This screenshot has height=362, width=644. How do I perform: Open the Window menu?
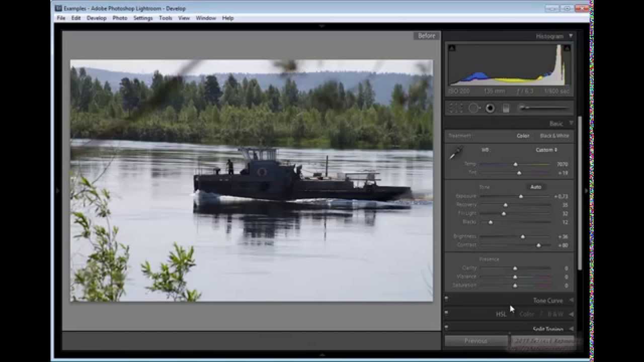point(206,18)
